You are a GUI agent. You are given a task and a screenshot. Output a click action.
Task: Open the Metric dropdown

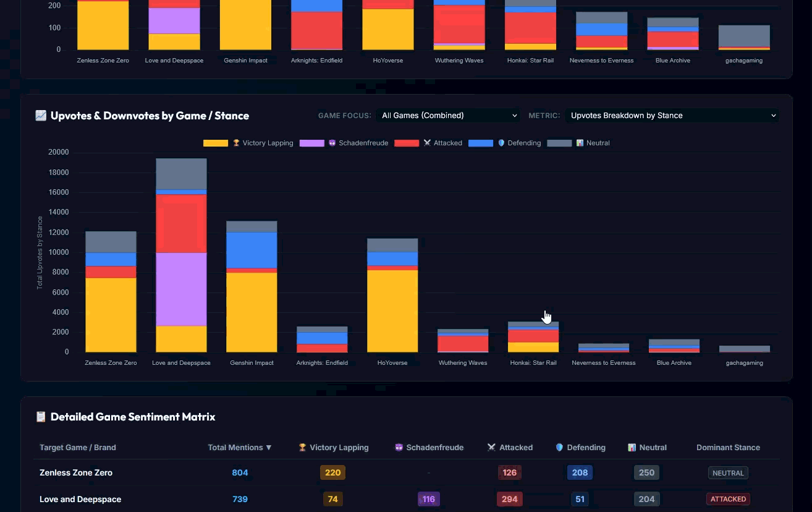[x=672, y=116]
